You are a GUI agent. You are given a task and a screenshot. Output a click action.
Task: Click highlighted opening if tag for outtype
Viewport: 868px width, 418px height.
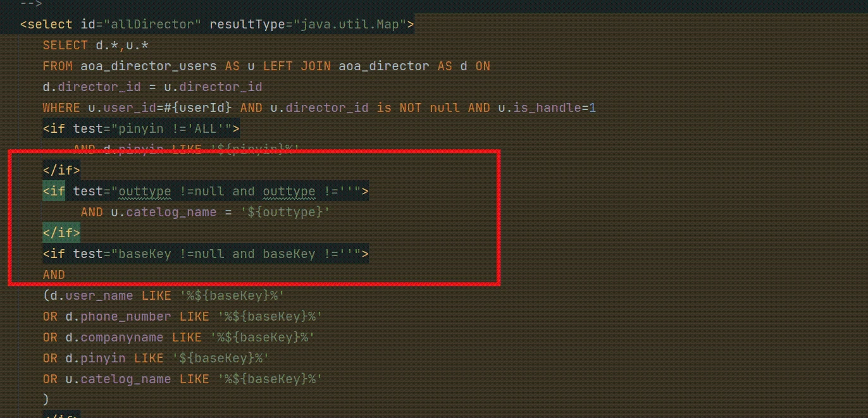coord(54,192)
